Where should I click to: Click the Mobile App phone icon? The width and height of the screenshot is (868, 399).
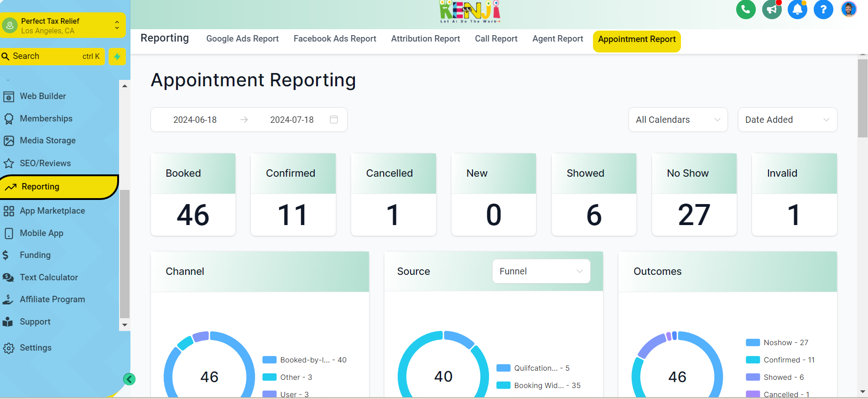9,233
